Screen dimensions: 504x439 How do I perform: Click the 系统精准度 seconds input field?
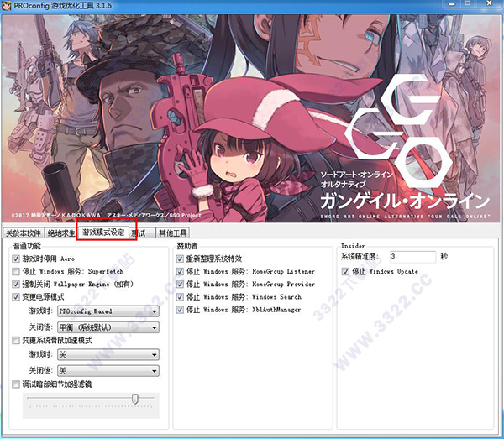[413, 257]
